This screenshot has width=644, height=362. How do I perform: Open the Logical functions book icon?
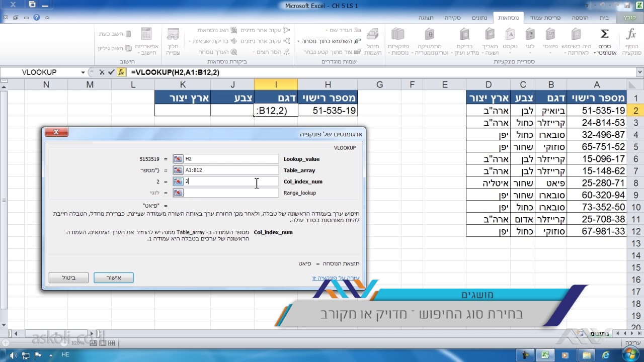tap(530, 34)
